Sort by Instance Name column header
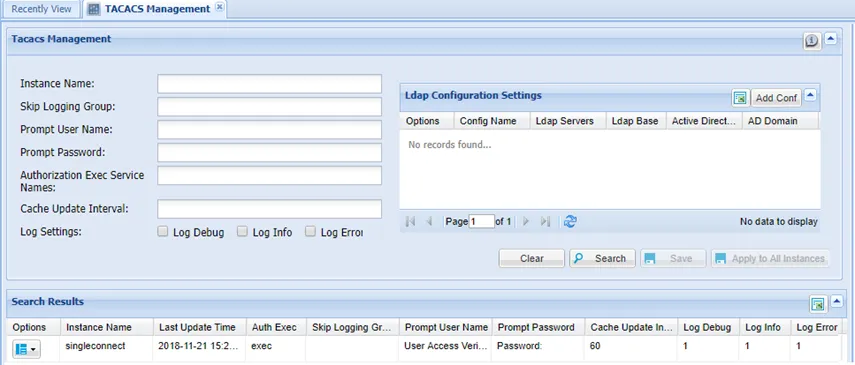855x365 pixels. (x=106, y=327)
